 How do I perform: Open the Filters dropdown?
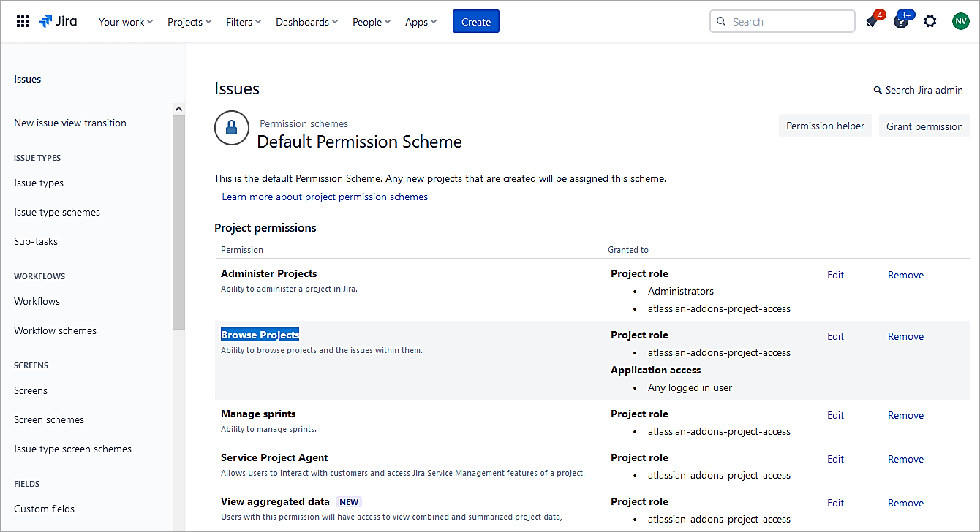(x=244, y=22)
